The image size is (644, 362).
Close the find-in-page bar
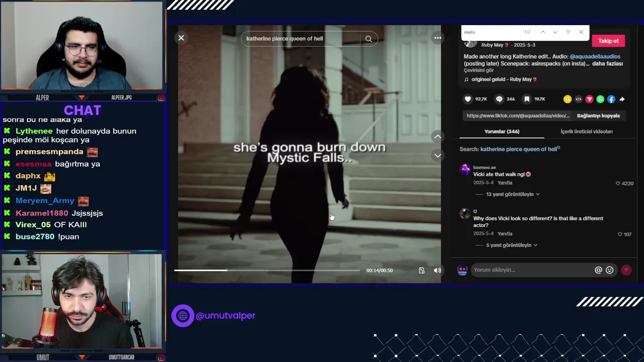coord(581,32)
